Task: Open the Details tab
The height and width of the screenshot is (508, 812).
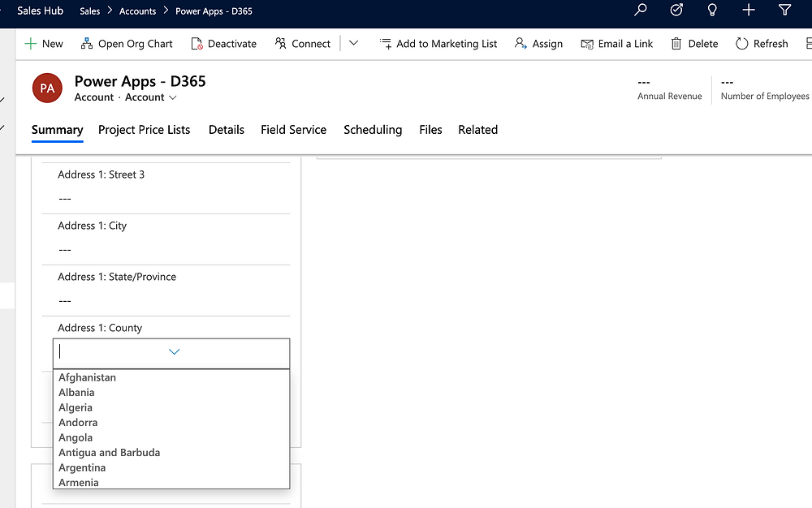Action: pyautogui.click(x=227, y=130)
